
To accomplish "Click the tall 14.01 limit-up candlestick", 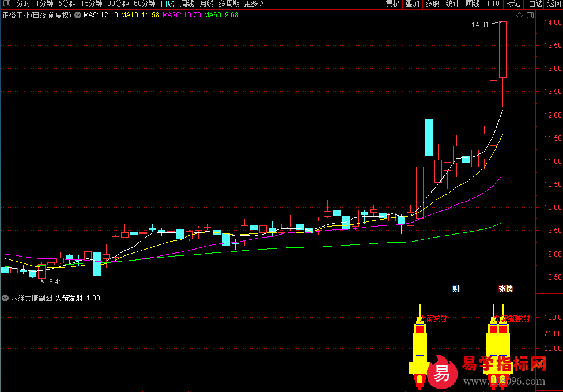I will coord(502,50).
